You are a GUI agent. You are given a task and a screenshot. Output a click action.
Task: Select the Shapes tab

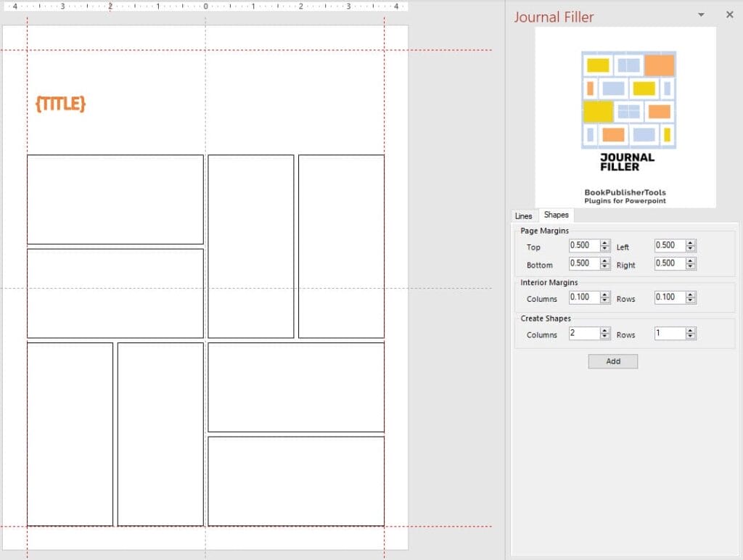[556, 215]
